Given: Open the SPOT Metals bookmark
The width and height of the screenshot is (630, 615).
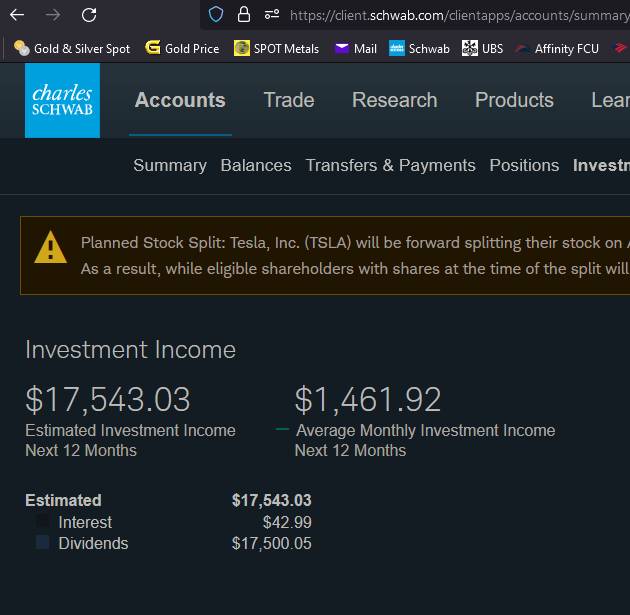Looking at the screenshot, I should tap(277, 48).
